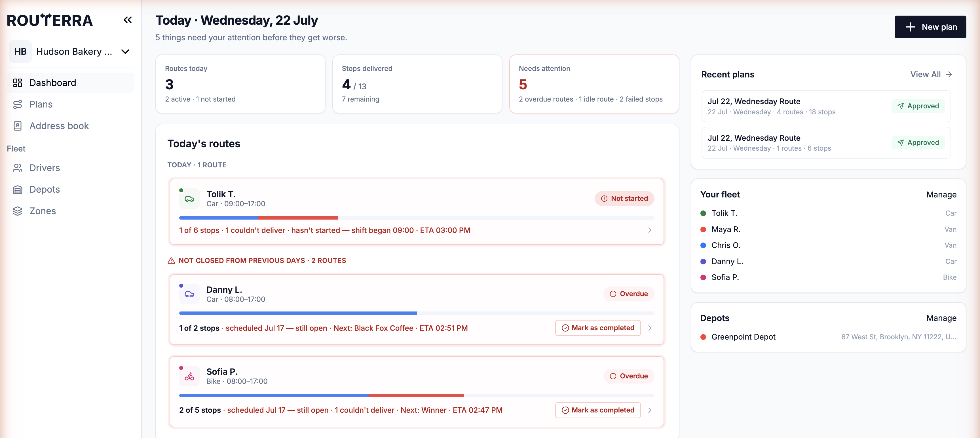
Task: Click the Routerra logo
Action: click(x=50, y=20)
